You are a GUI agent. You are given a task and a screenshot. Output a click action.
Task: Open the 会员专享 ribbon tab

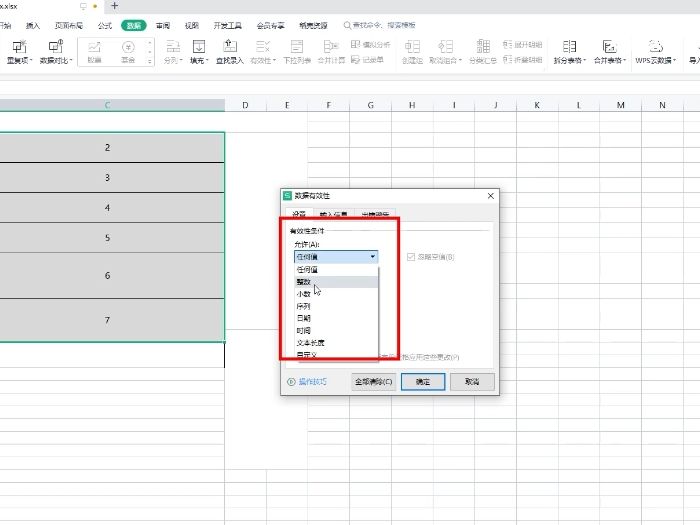point(271,25)
